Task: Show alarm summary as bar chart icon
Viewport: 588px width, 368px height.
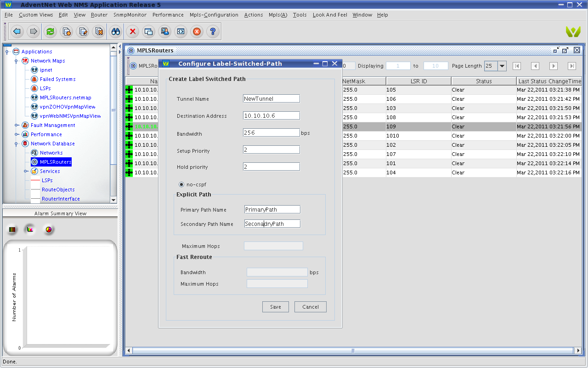Action: coord(30,229)
